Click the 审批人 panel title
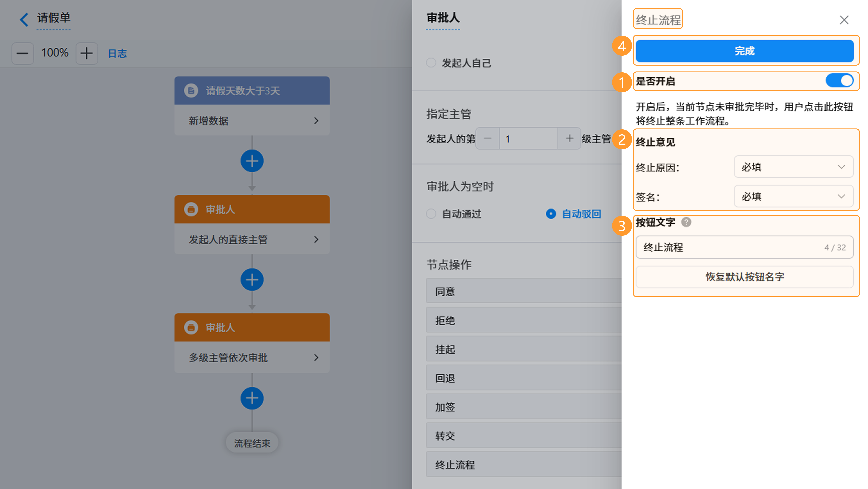Viewport: 868px width, 489px height. tap(443, 18)
